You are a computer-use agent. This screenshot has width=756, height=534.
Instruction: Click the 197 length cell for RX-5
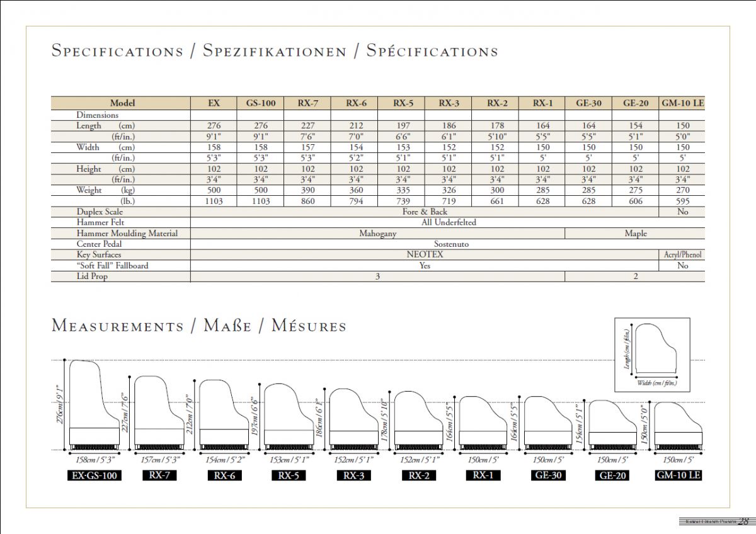tap(401, 126)
